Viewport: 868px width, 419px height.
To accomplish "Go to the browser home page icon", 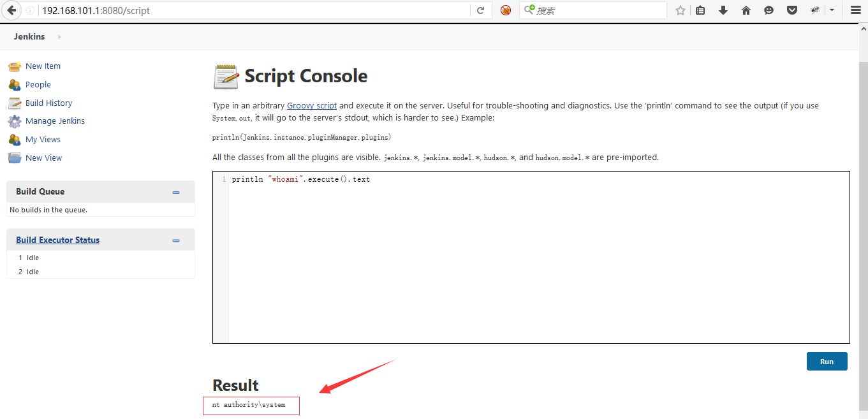I will [746, 10].
